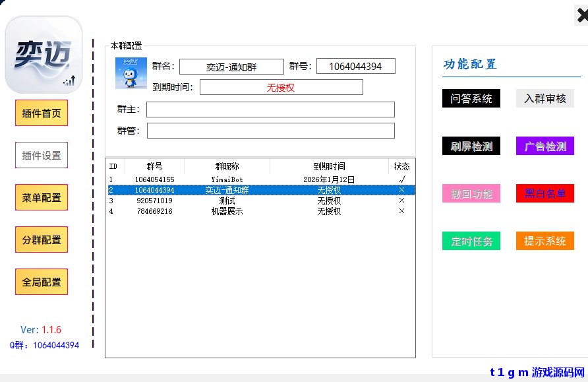Image resolution: width=588 pixels, height=382 pixels.
Task: Open the 入群审核 feature
Action: [x=544, y=98]
